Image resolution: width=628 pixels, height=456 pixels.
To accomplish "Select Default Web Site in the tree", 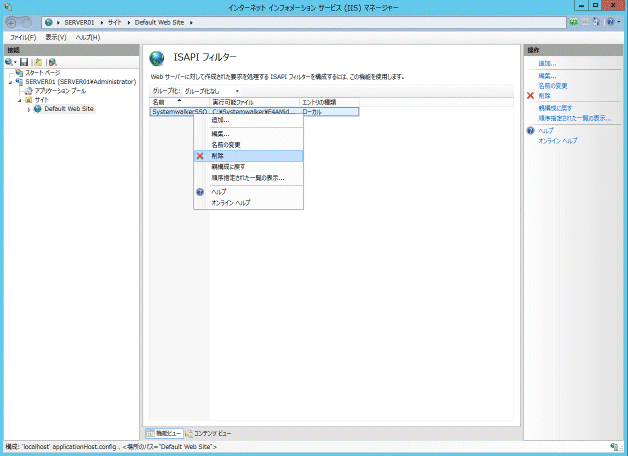I will [x=69, y=109].
